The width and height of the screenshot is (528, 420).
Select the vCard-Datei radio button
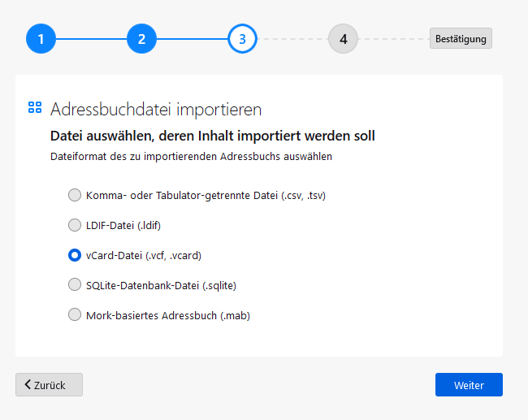(75, 255)
